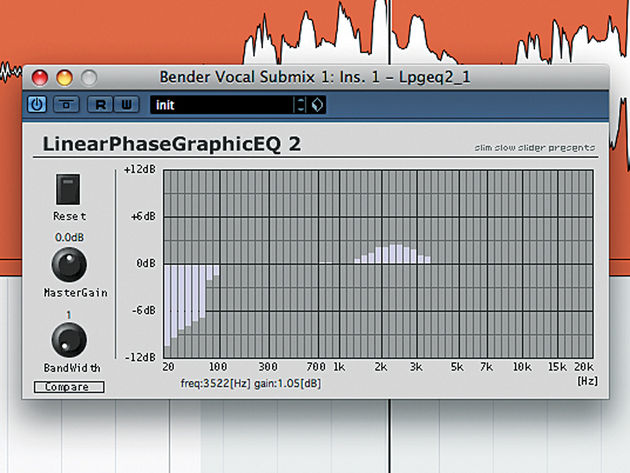Click the EQ graph at 10k, 0dB
The width and height of the screenshot is (630, 473).
tap(522, 264)
